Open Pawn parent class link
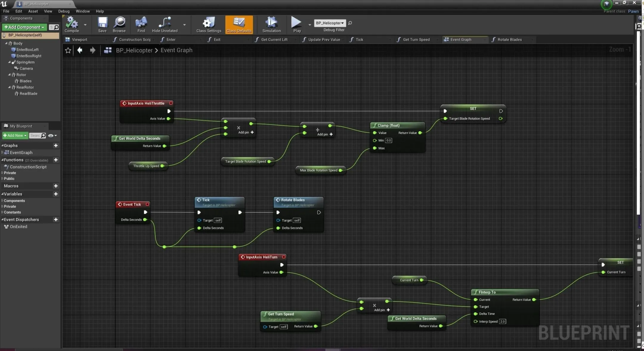The height and width of the screenshot is (351, 644). pyautogui.click(x=633, y=11)
